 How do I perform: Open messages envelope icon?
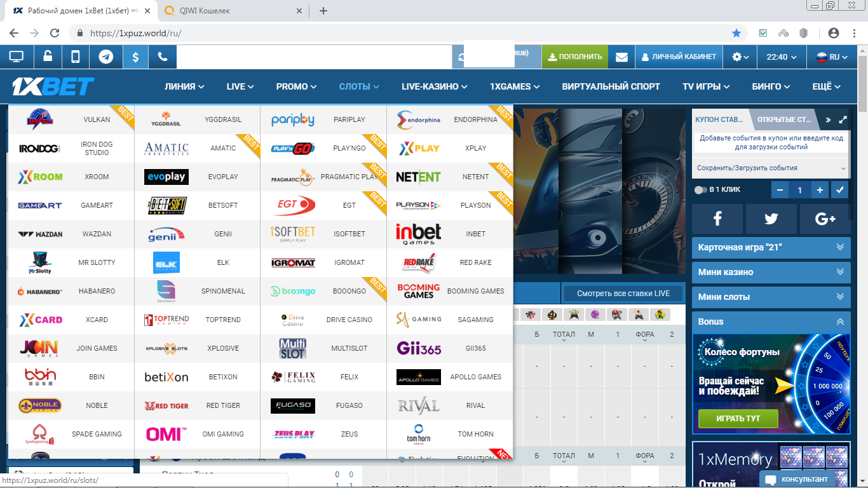pos(621,57)
